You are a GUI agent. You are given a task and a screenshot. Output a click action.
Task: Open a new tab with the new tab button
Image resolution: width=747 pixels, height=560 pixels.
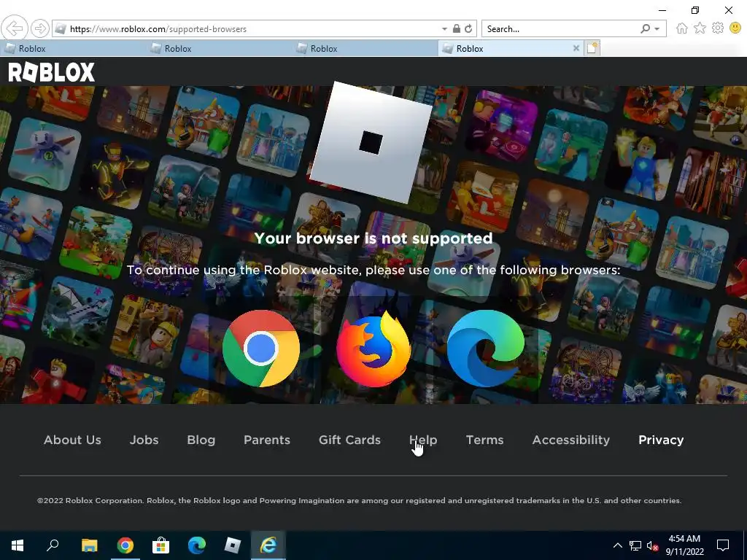(592, 48)
